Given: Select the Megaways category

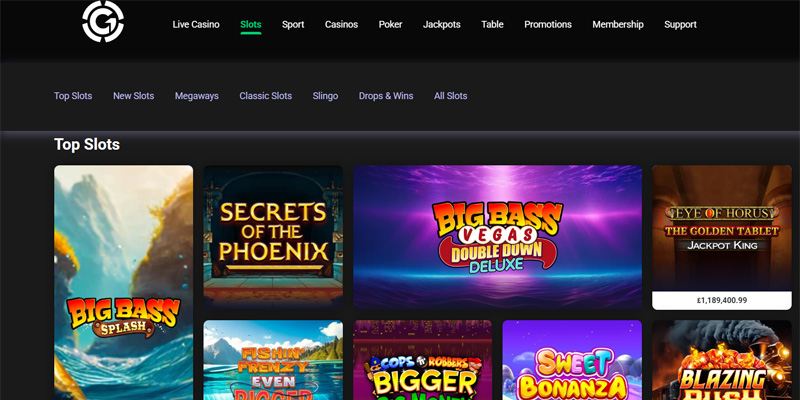Looking at the screenshot, I should coord(196,96).
